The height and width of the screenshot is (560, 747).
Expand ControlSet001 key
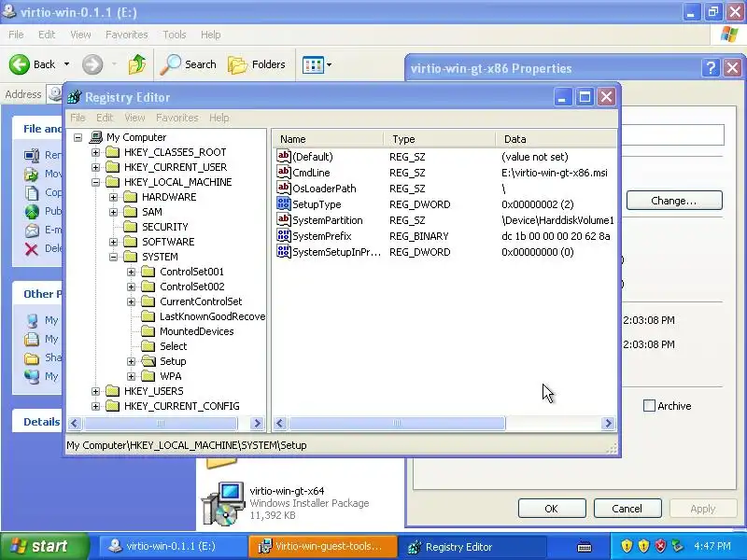click(132, 272)
